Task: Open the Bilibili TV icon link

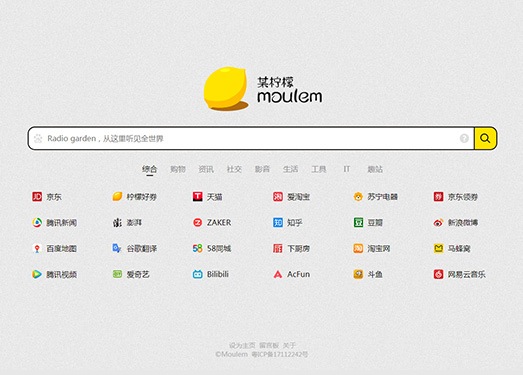Action: [x=211, y=274]
